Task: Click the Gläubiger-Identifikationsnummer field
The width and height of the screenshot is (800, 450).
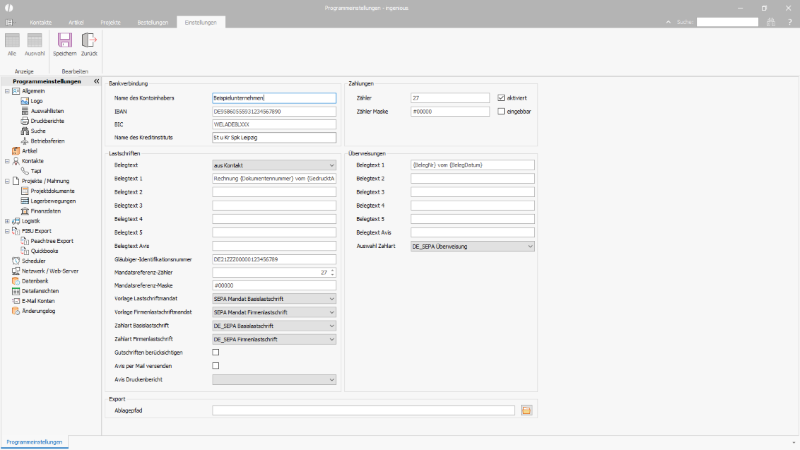Action: coord(274,259)
